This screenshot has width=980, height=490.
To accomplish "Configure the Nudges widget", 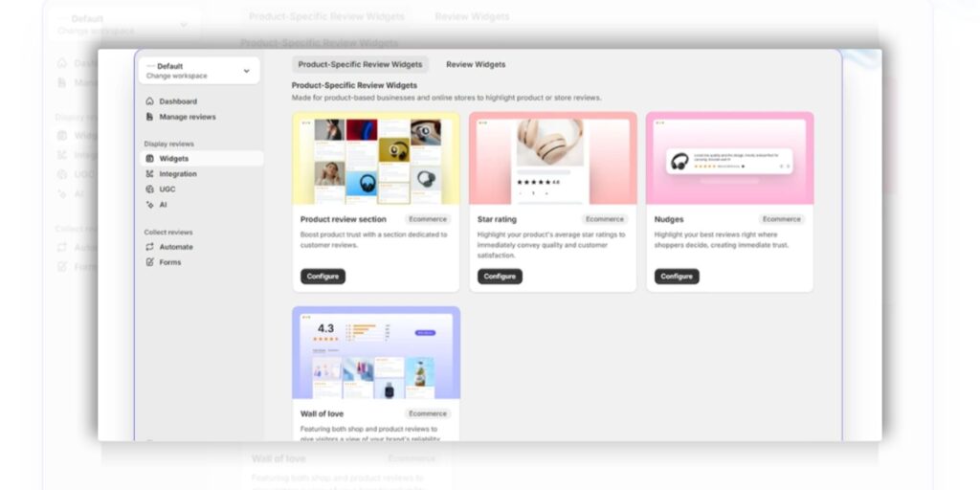I will coord(677,277).
